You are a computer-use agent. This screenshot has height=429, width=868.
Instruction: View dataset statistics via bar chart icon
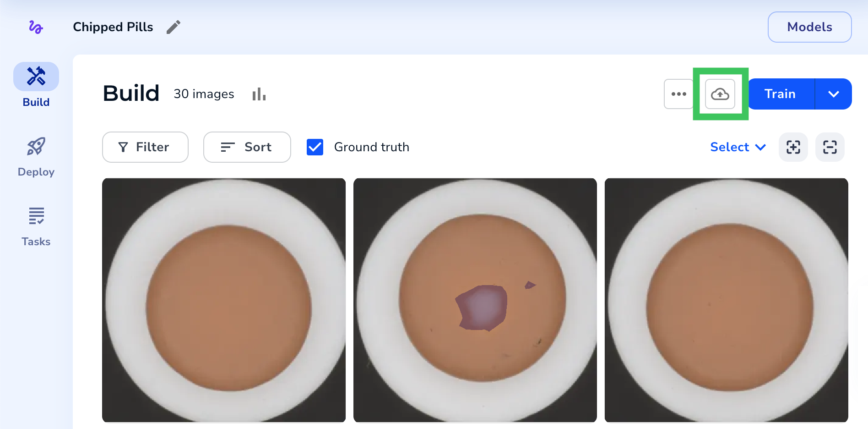point(259,93)
